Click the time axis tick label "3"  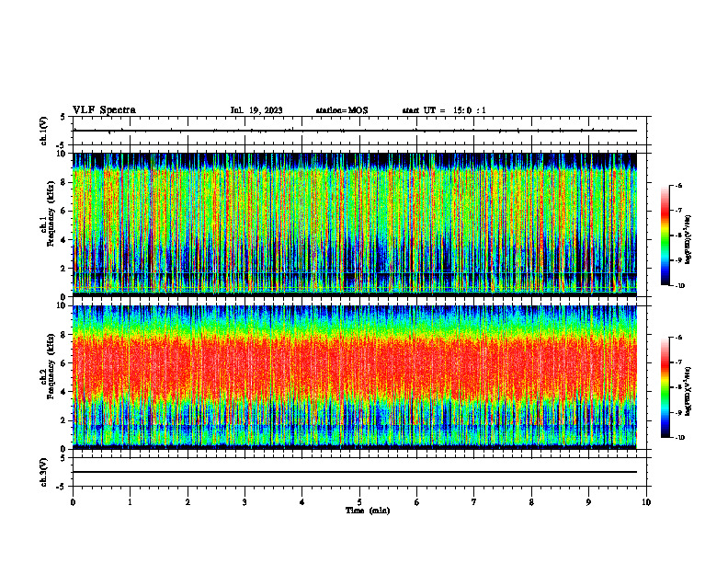pos(245,502)
